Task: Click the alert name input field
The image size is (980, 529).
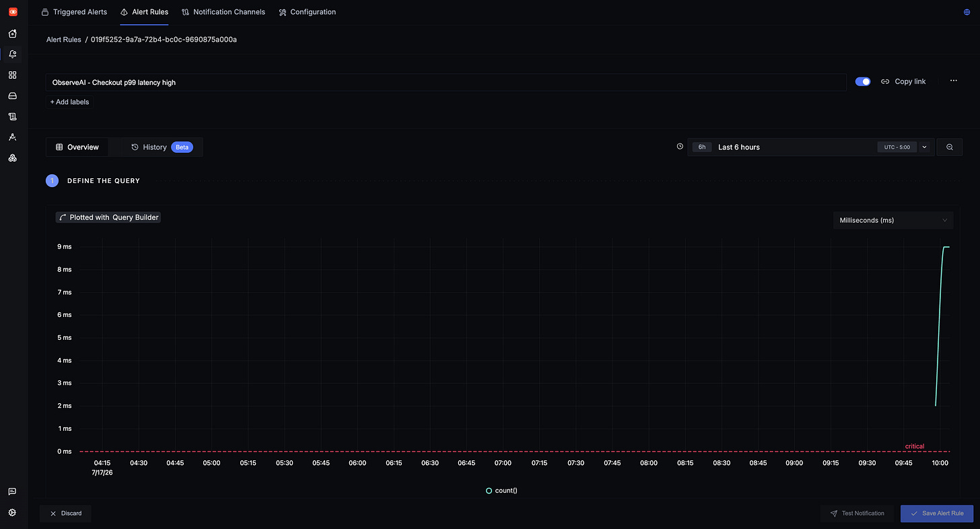Action: pyautogui.click(x=446, y=82)
